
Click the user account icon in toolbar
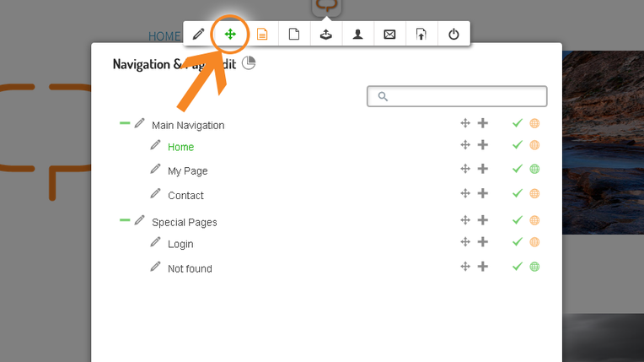tap(357, 34)
